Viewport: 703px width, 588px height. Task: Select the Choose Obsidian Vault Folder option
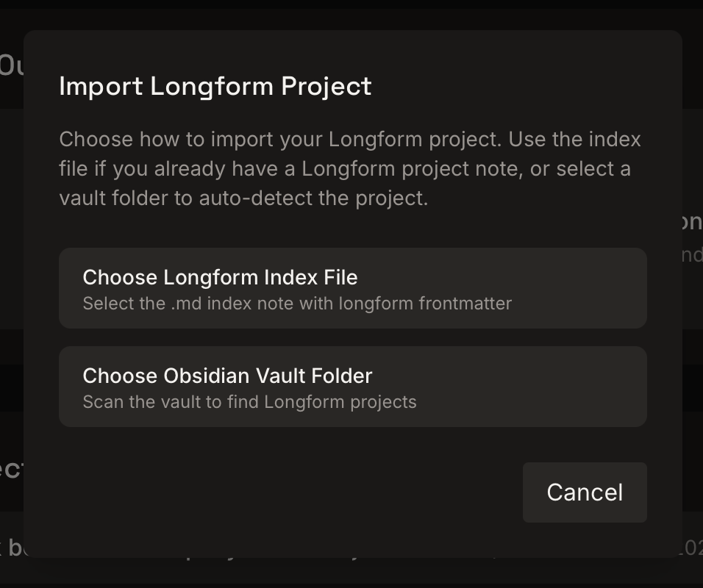point(351,386)
